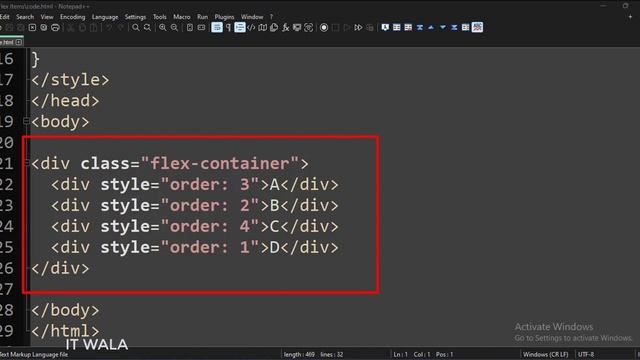Screen dimensions: 640x360
Task: Click the '</style>' line in the editor
Action: coord(70,80)
